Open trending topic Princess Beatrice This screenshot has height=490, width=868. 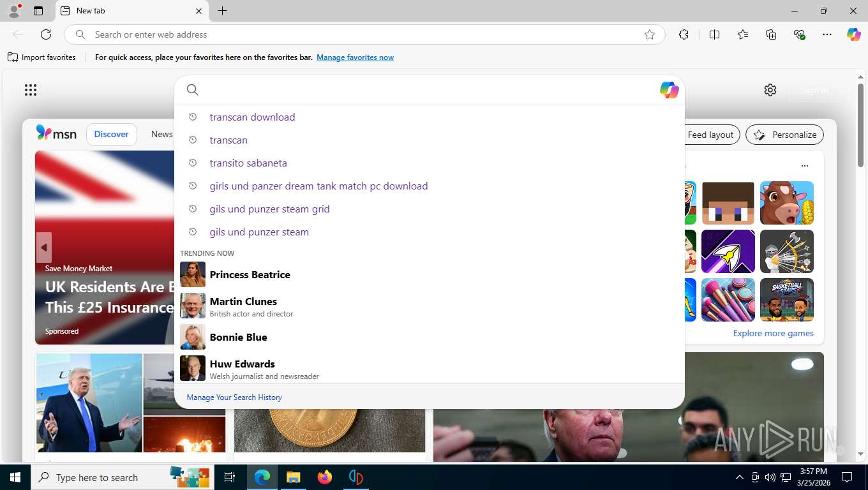[x=429, y=274]
